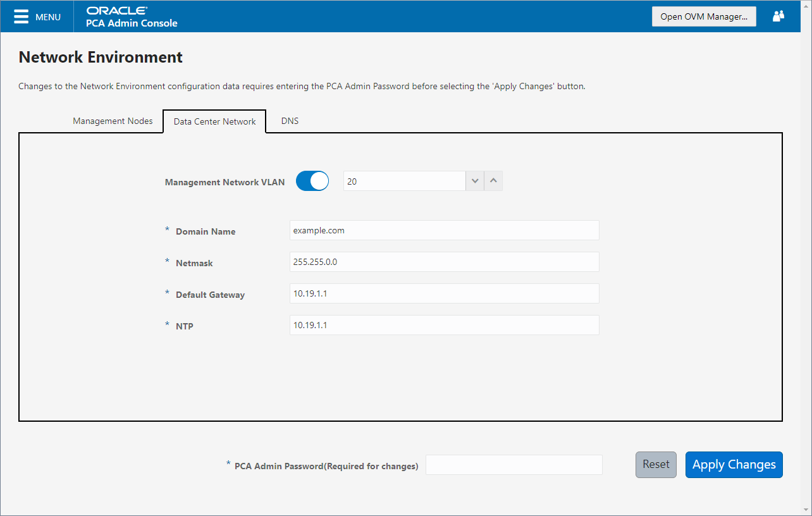Decrease the VLAN value with the down arrow

click(x=475, y=181)
